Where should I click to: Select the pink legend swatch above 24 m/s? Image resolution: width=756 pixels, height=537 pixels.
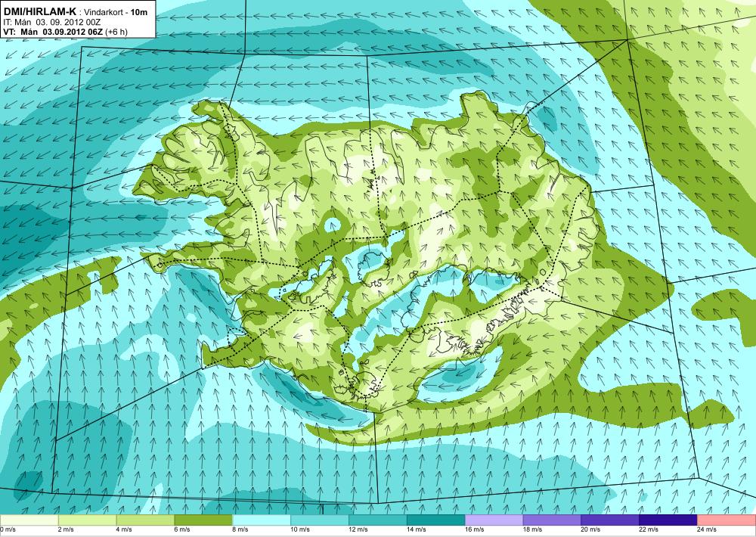[727, 520]
